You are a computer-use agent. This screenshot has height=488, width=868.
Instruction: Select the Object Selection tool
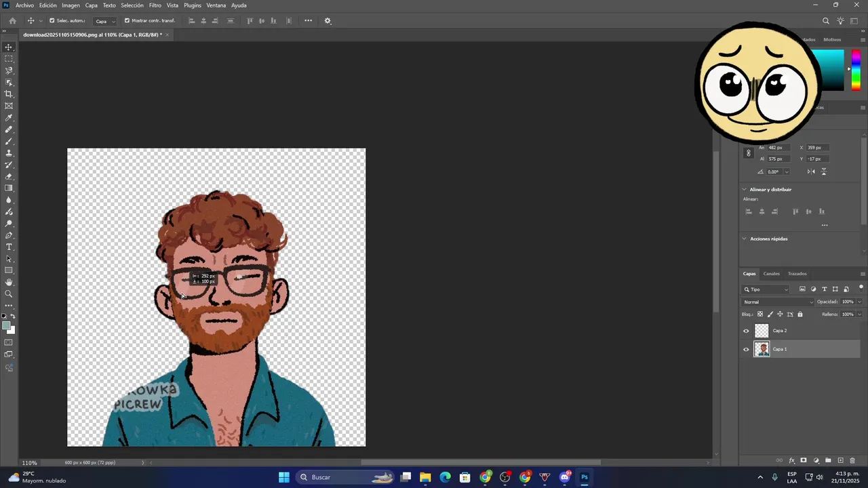[9, 83]
